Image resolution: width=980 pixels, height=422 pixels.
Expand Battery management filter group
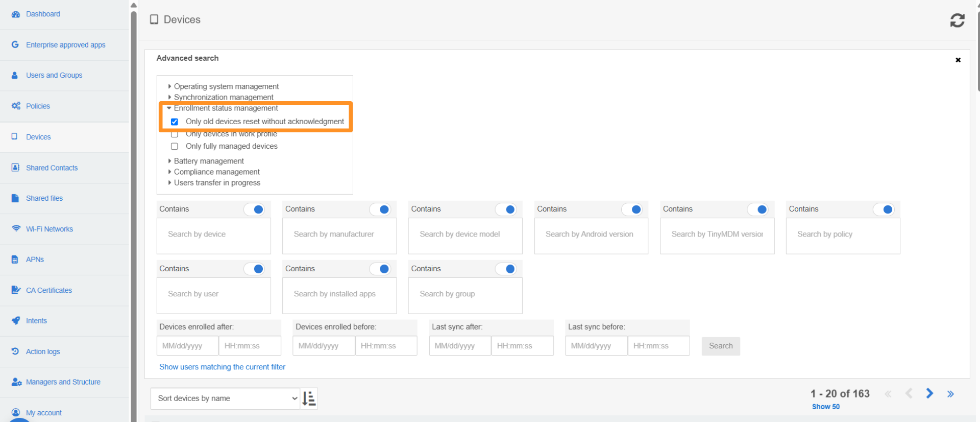click(208, 161)
